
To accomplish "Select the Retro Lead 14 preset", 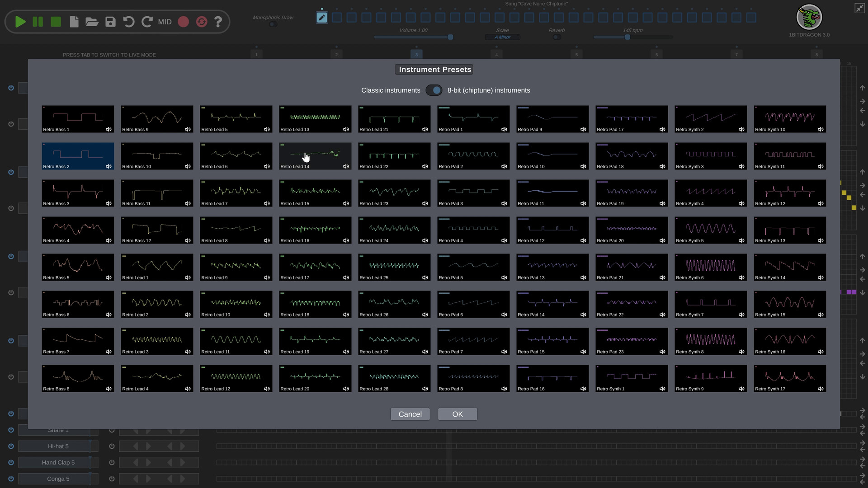I will click(315, 156).
